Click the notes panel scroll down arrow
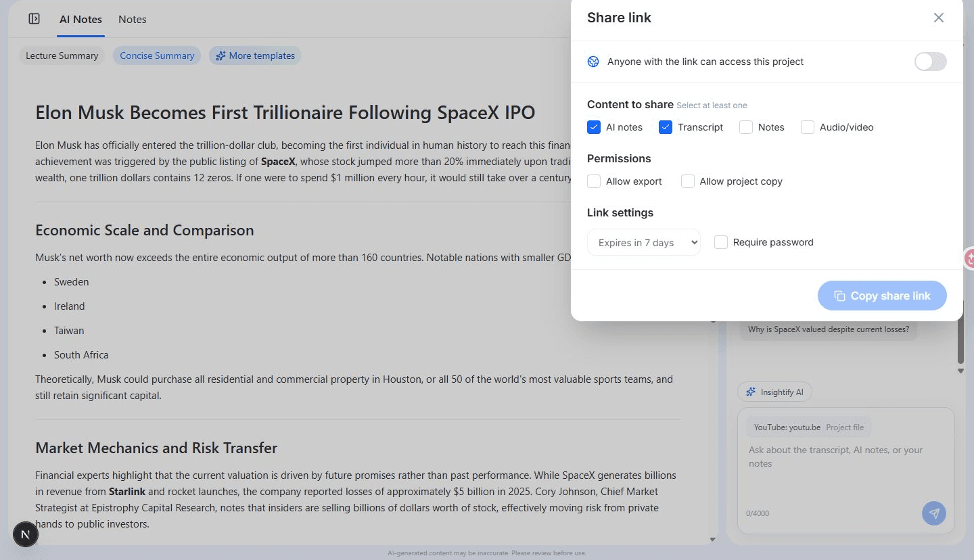974x560 pixels. pyautogui.click(x=712, y=539)
